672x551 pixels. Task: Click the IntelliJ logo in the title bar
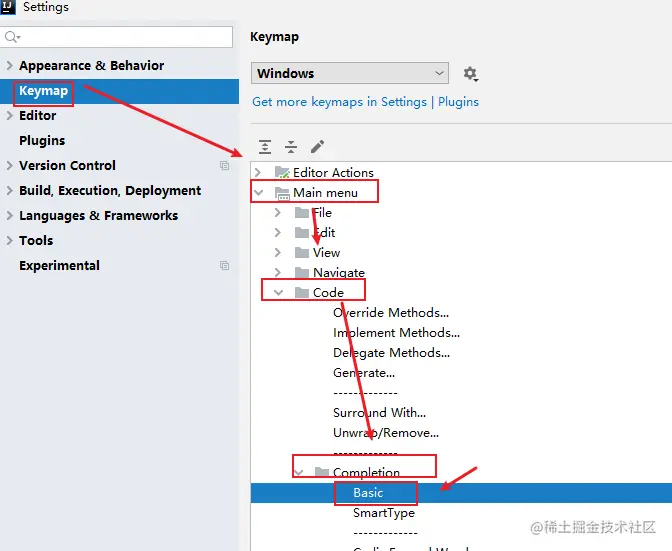[x=8, y=7]
